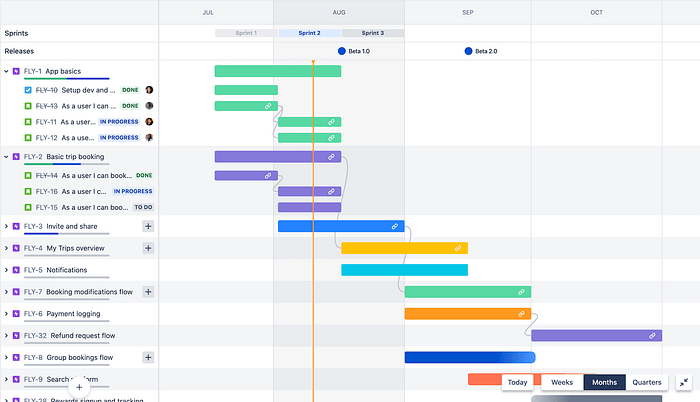Open assignee avatar on FLY-10 row
The height and width of the screenshot is (402, 700).
(x=149, y=90)
